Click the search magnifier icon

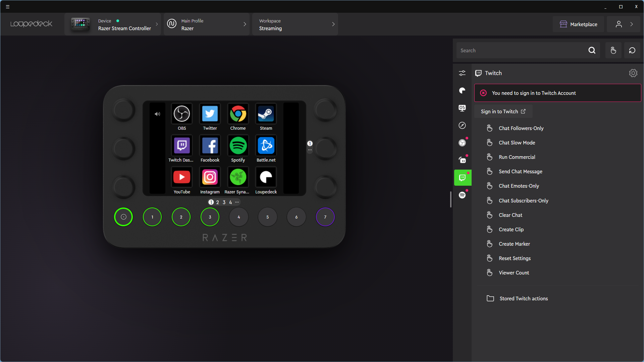(x=592, y=50)
